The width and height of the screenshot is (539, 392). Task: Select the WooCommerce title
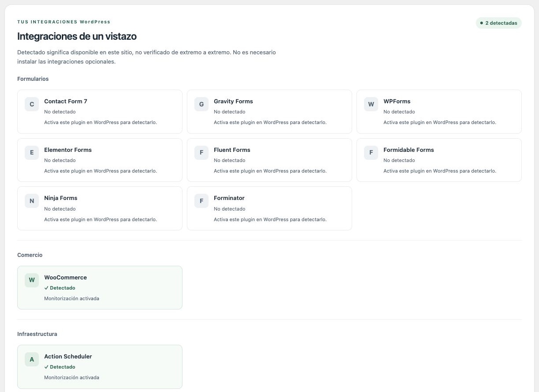point(65,277)
